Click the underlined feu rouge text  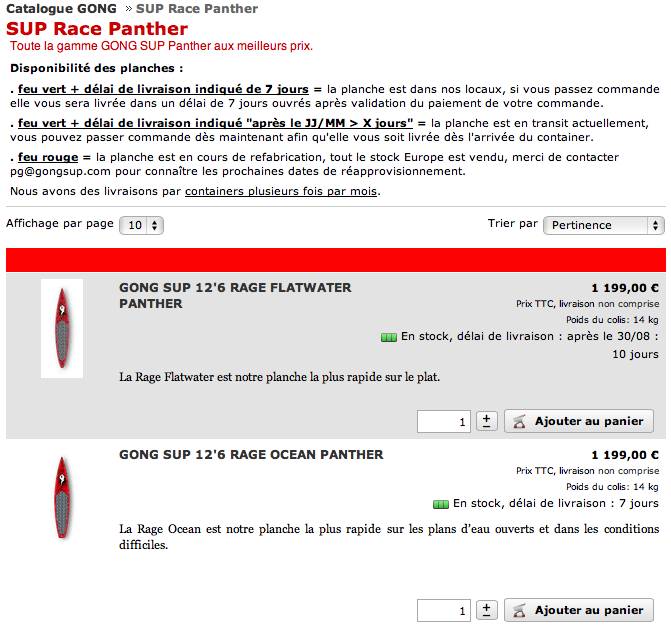point(48,157)
